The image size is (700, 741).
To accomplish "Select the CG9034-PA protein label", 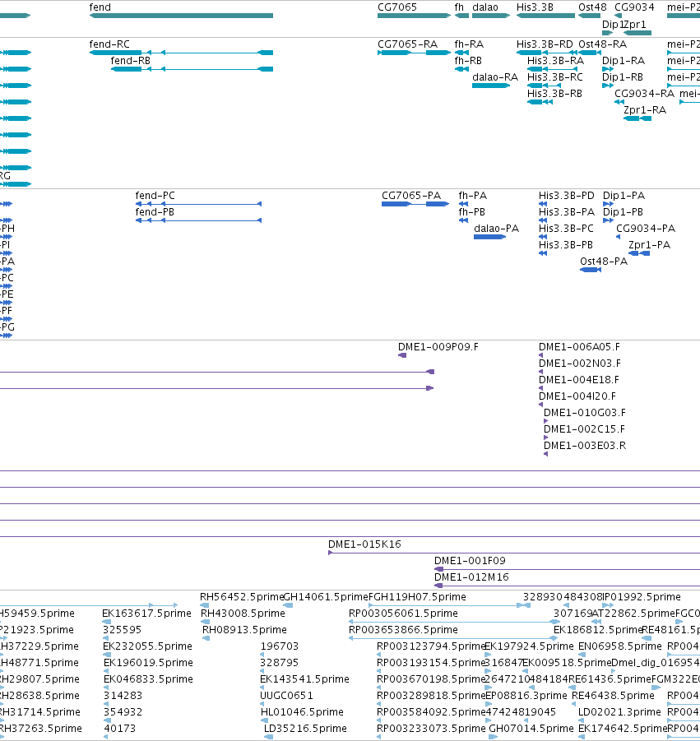I will click(646, 229).
